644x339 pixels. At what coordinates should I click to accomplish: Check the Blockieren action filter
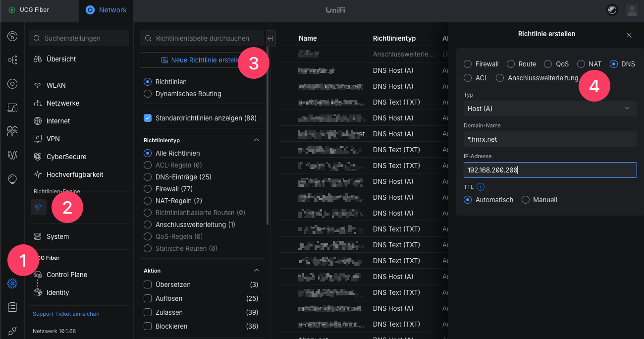(x=148, y=326)
